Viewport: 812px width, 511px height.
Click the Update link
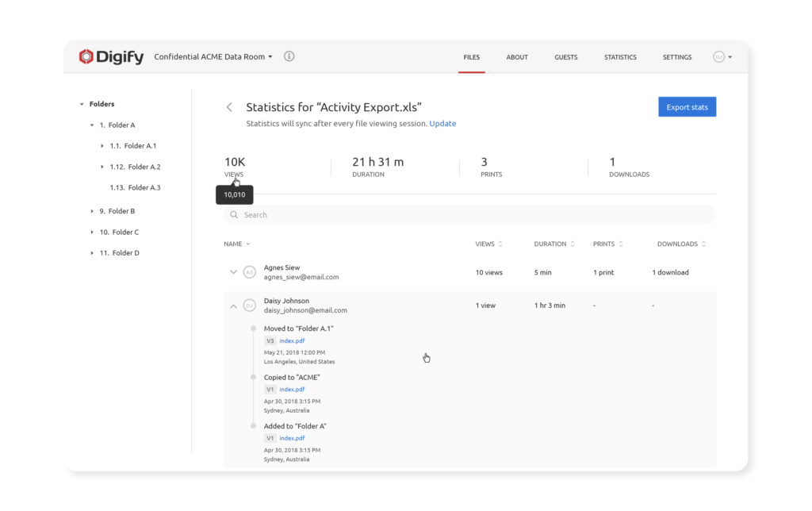(x=442, y=124)
